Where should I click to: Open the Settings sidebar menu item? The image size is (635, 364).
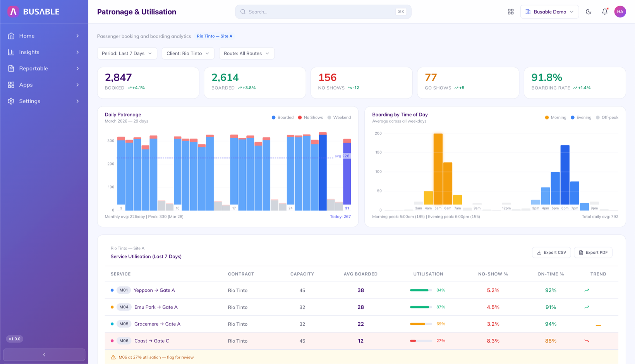pos(44,101)
